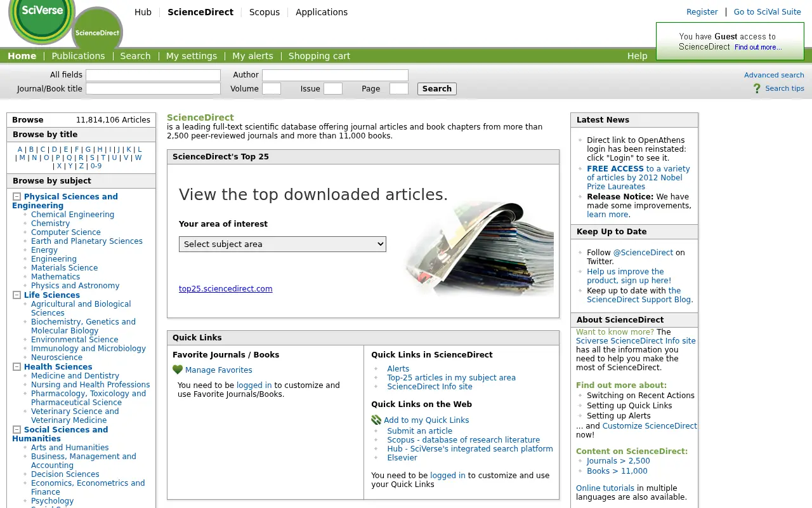Click into the Journal/Book title field
The width and height of the screenshot is (812, 508).
pos(153,89)
